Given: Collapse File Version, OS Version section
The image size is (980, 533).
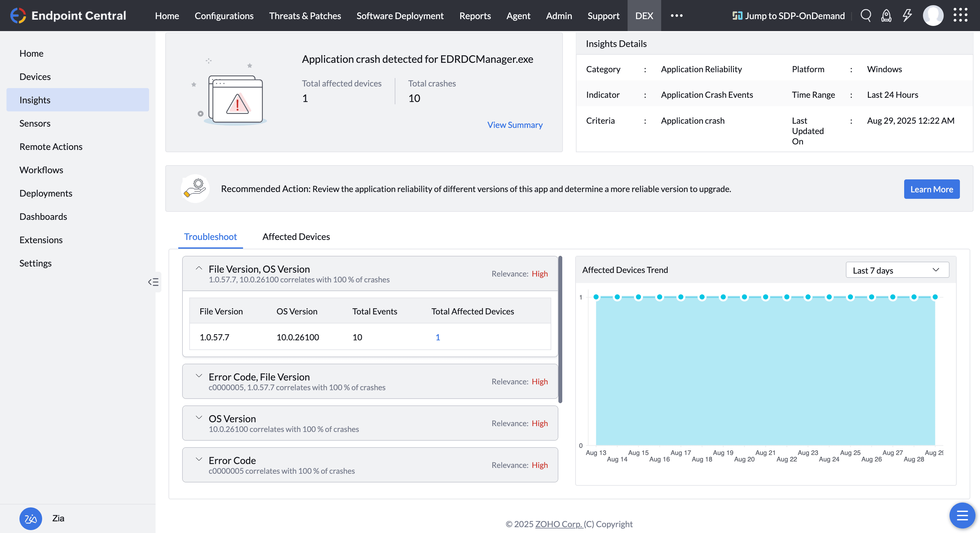Looking at the screenshot, I should click(x=199, y=268).
